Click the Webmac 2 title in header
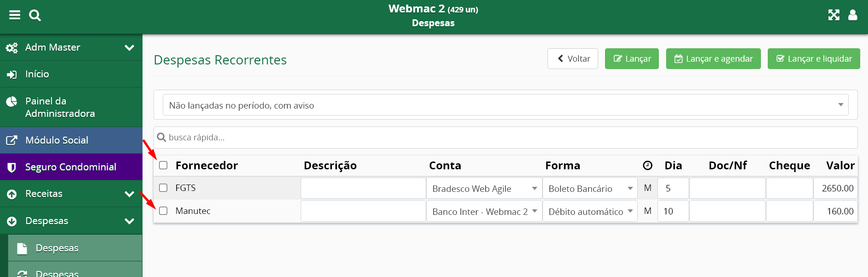Image resolution: width=868 pixels, height=277 pixels. click(x=433, y=9)
